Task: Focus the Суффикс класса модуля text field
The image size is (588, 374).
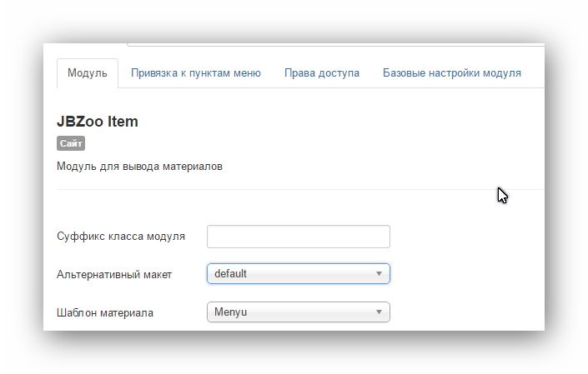Action: coord(298,237)
